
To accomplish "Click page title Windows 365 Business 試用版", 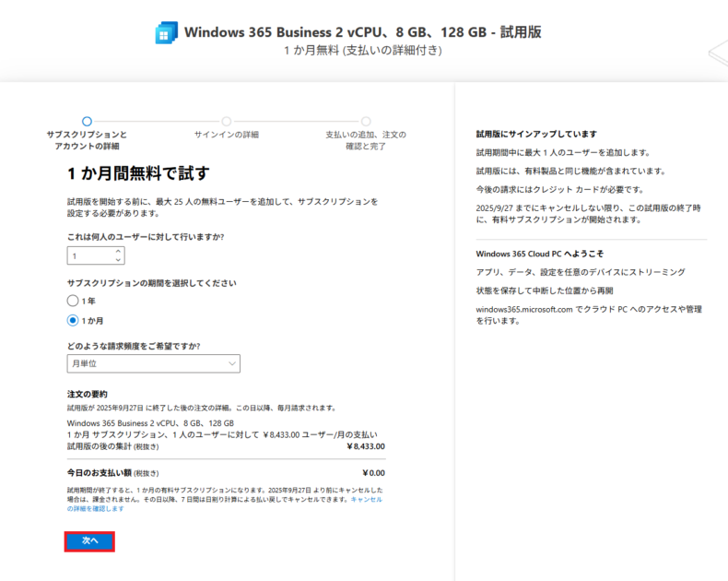I will pos(362,32).
